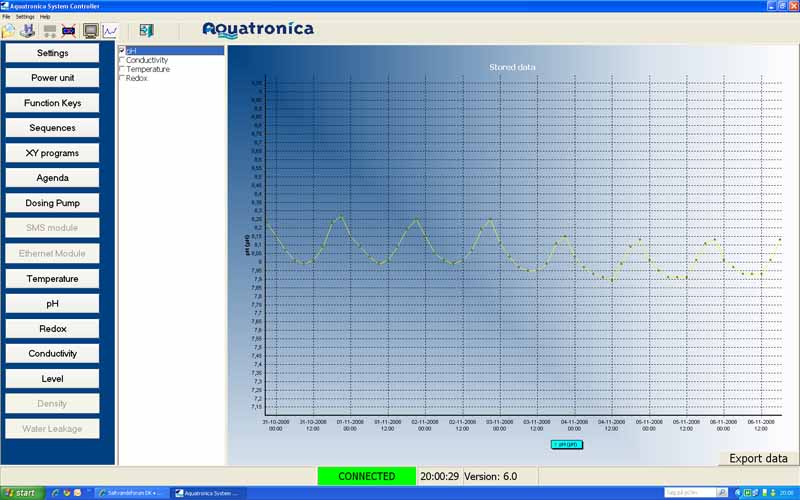
Task: Enable the Temperature data series checkbox
Action: [122, 69]
